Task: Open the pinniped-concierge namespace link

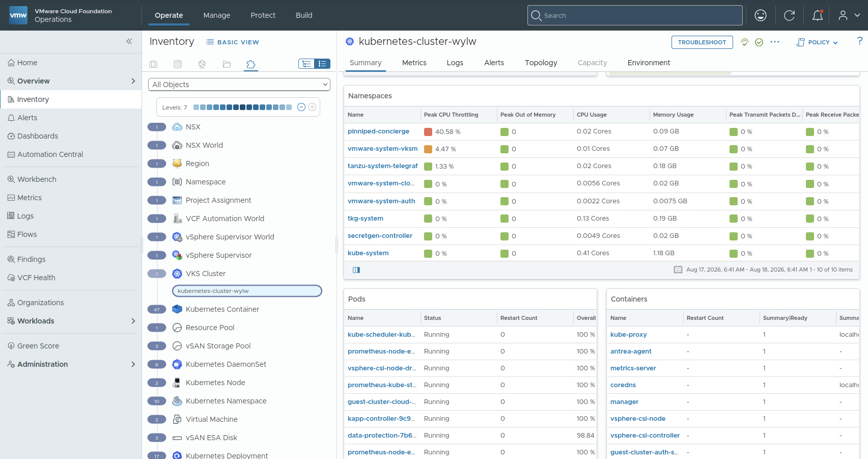Action: [378, 131]
